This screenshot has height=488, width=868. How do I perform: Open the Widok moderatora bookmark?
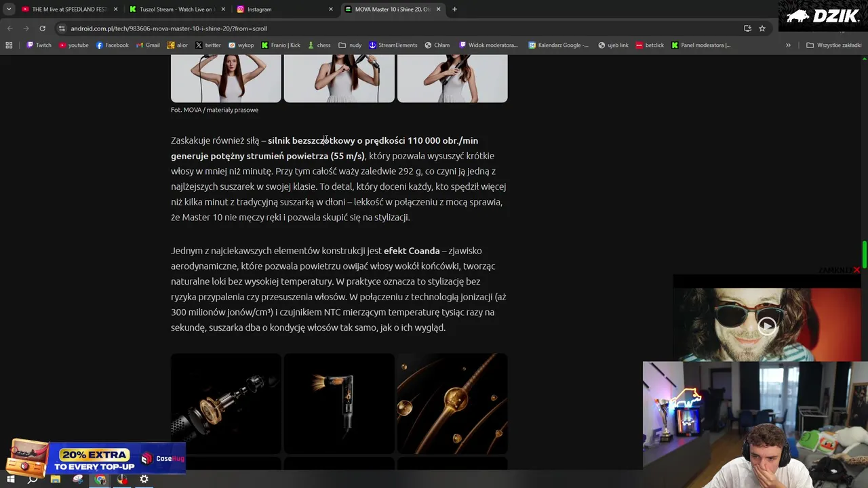[x=488, y=45]
